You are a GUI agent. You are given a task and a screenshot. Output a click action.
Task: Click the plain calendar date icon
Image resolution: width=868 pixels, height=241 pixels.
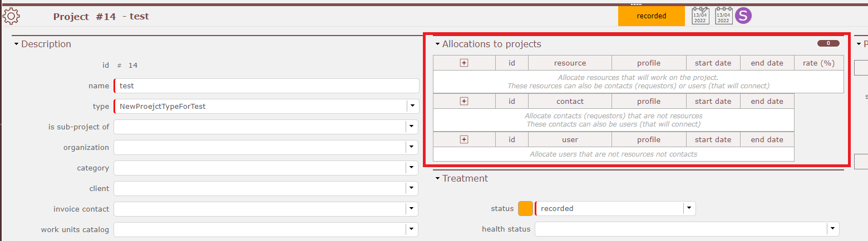coord(723,16)
